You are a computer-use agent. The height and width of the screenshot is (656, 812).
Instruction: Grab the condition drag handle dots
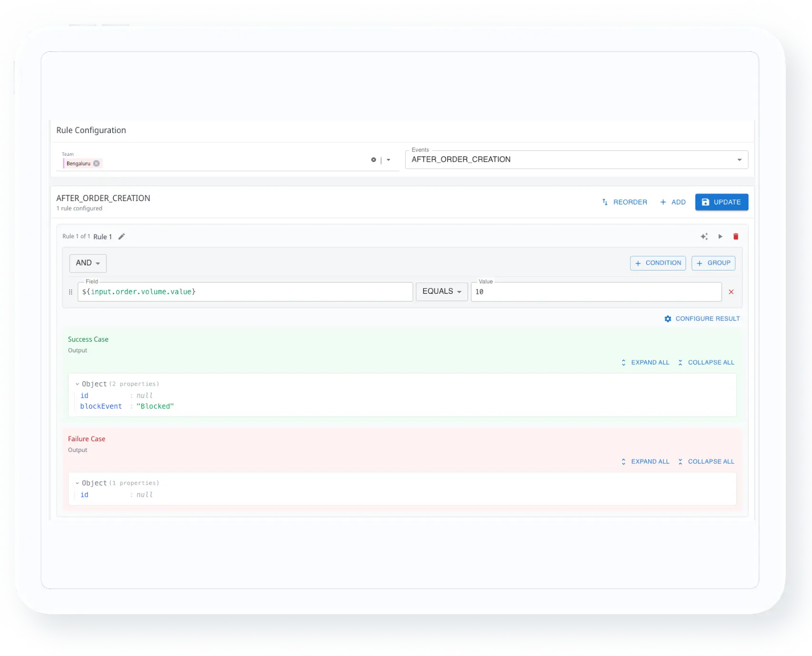click(70, 291)
